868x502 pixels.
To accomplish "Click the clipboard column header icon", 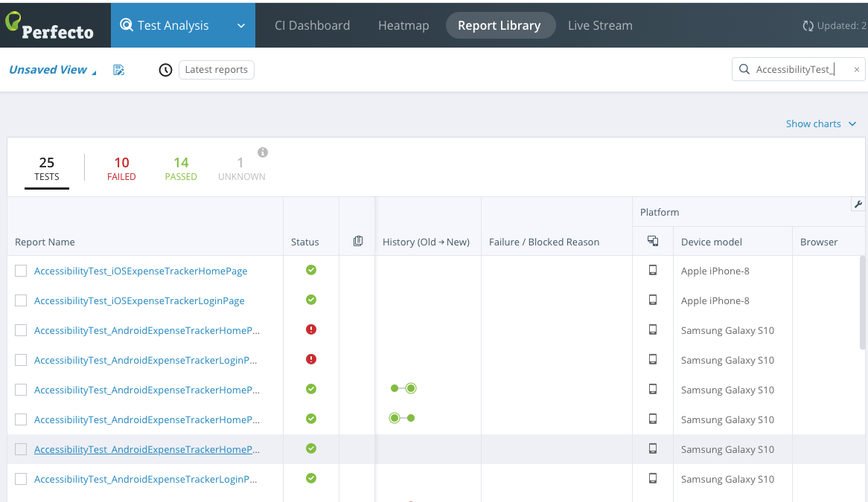I will (x=358, y=241).
